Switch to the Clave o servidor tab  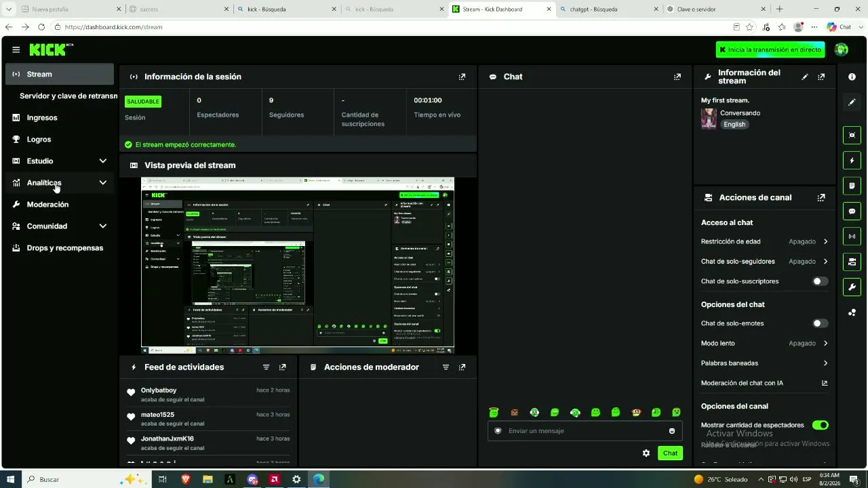[716, 9]
